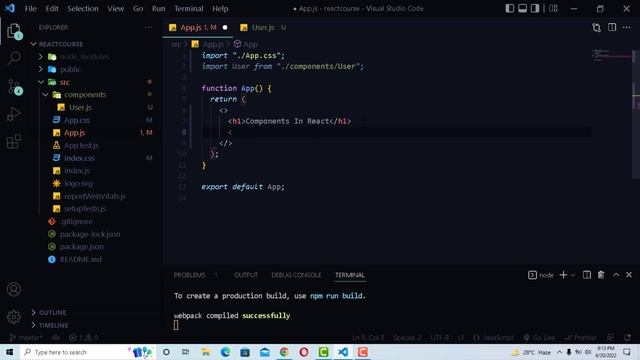Open the View menu
This screenshot has height=360, width=640.
coord(116,9)
